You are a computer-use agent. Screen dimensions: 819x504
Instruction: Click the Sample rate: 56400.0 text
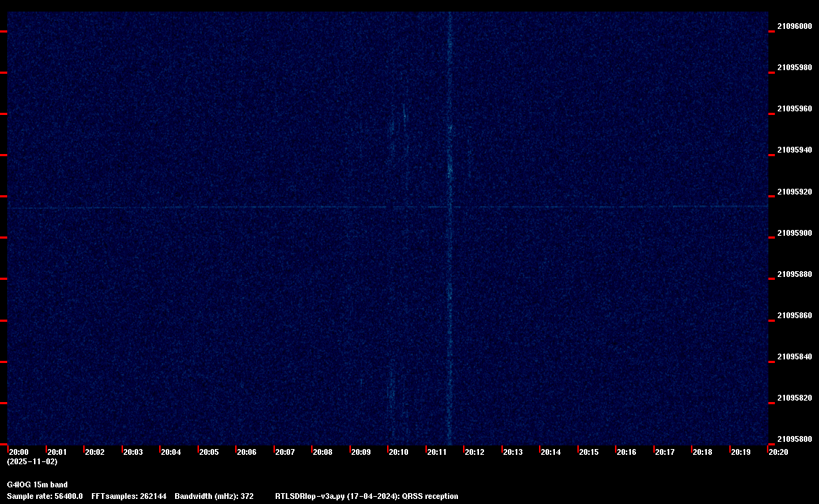point(45,496)
